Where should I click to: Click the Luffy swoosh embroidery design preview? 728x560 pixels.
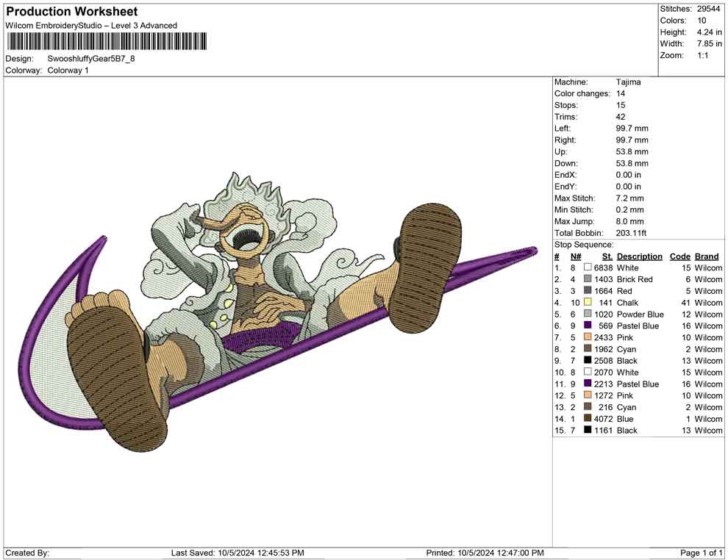click(x=279, y=312)
